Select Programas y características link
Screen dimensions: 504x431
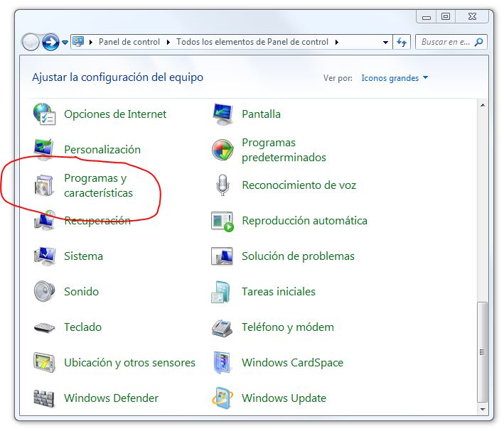pyautogui.click(x=98, y=185)
